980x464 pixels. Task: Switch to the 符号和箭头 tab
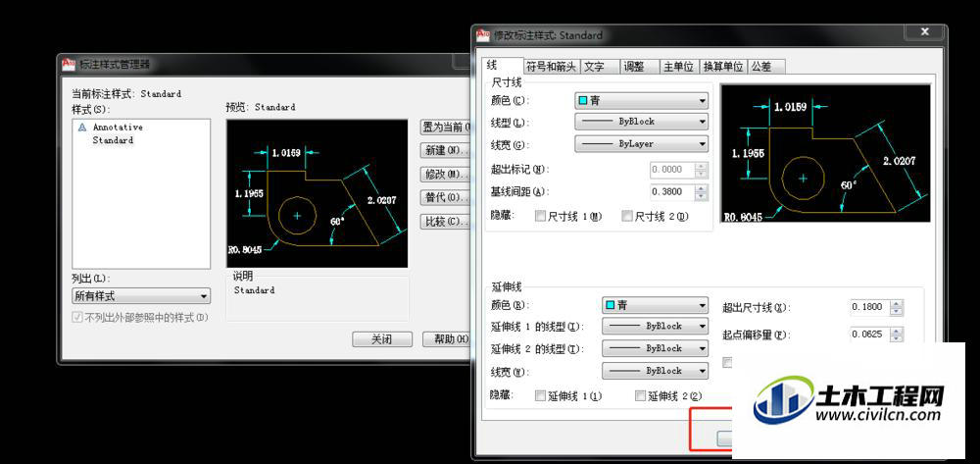[x=551, y=67]
